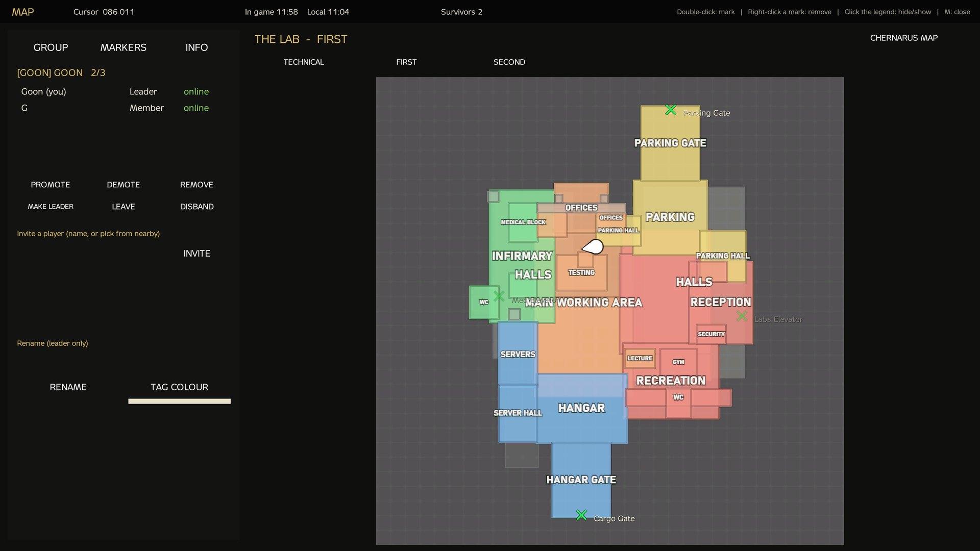Open the INFO tab
Viewport: 980px width, 551px height.
tap(197, 47)
